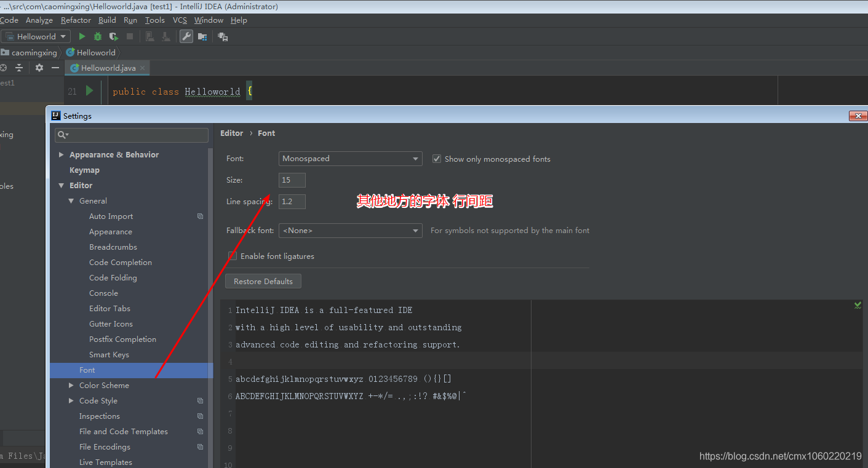This screenshot has width=868, height=468.
Task: Click the last toolbar icon after Project Structure
Action: [223, 37]
